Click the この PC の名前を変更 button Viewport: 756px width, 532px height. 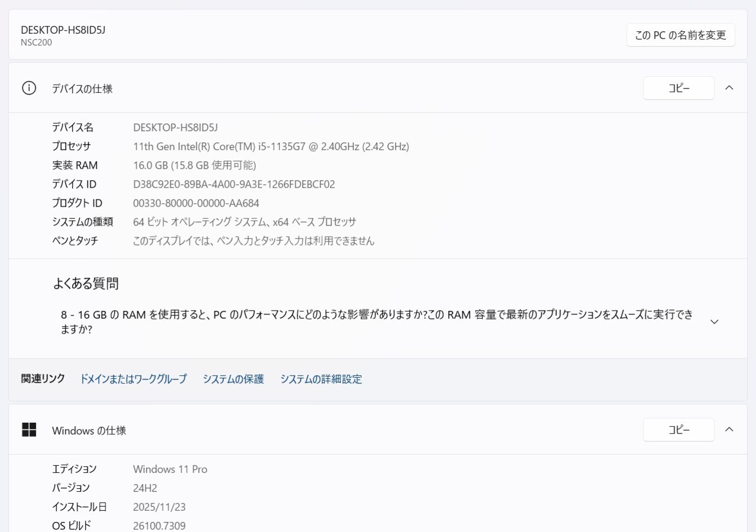point(680,35)
